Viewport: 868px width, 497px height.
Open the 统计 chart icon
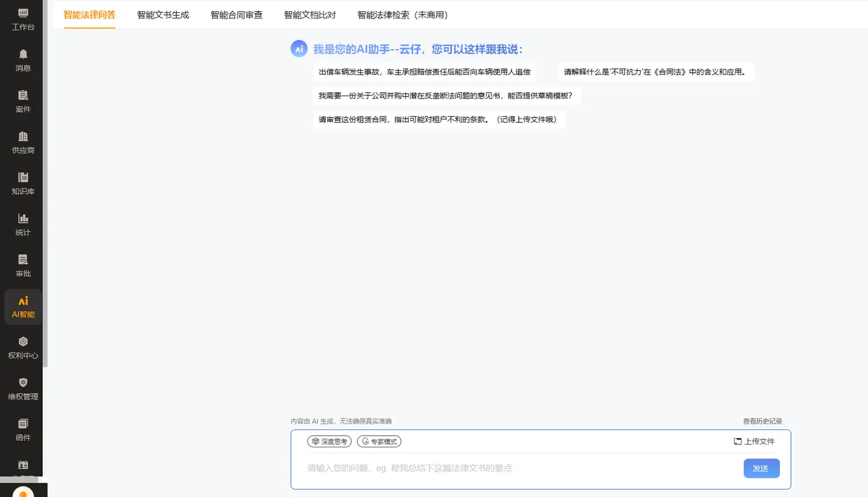click(23, 218)
